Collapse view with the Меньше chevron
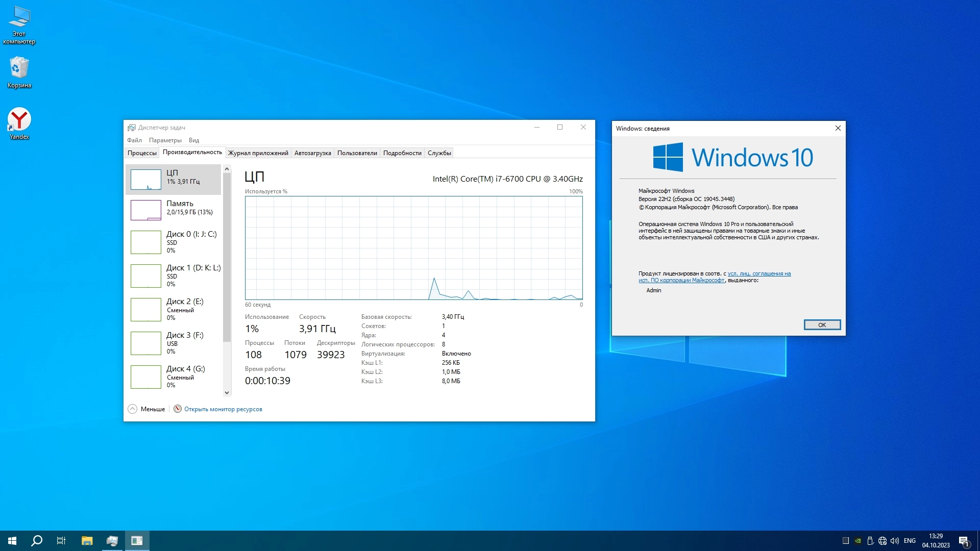 coord(133,409)
